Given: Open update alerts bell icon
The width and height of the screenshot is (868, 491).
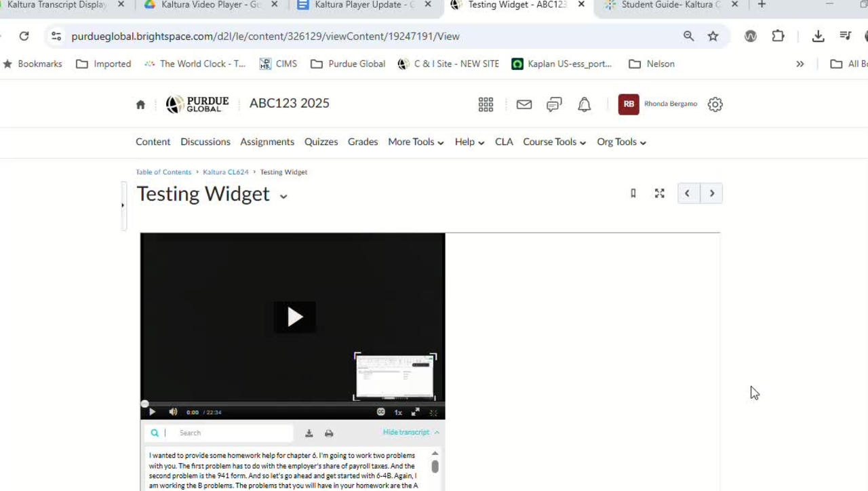Looking at the screenshot, I should 584,104.
